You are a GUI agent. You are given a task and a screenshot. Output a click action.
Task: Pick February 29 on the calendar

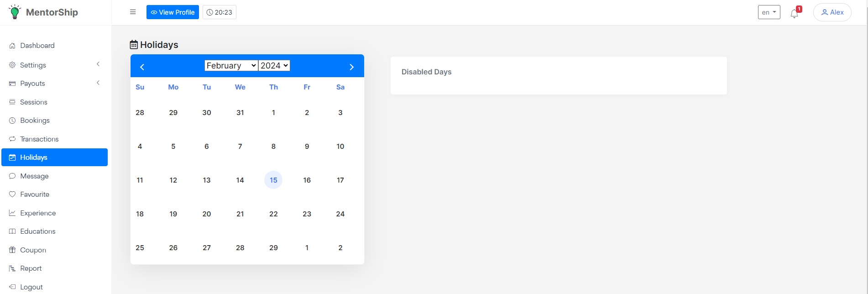[273, 247]
